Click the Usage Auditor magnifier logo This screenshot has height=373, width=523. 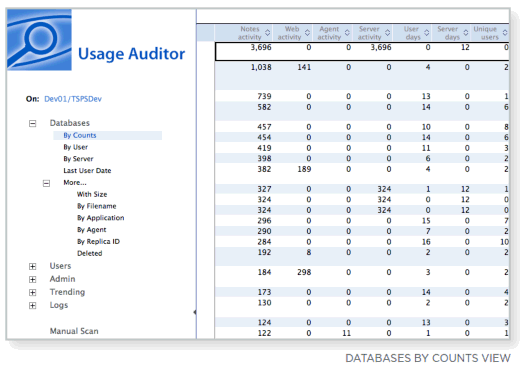[x=39, y=40]
